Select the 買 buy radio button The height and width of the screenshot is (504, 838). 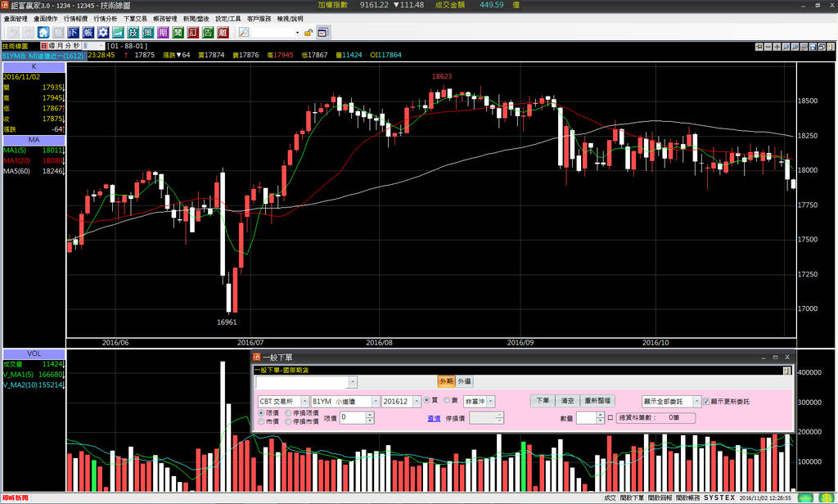427,400
